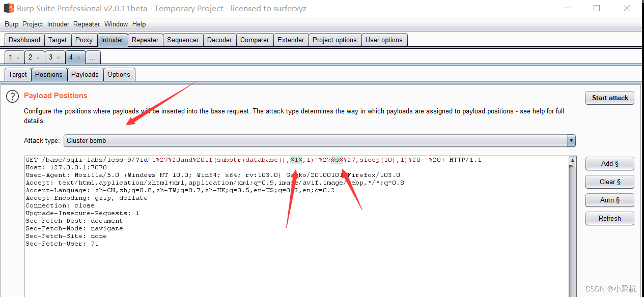Open the Help menu
The height and width of the screenshot is (297, 644).
point(139,24)
